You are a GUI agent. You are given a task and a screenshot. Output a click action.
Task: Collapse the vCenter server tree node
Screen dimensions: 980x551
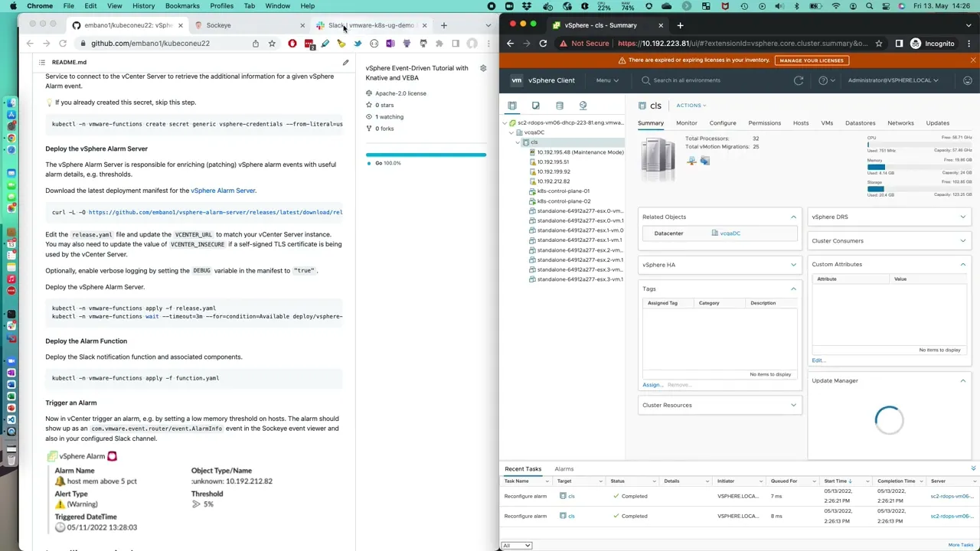coord(505,122)
